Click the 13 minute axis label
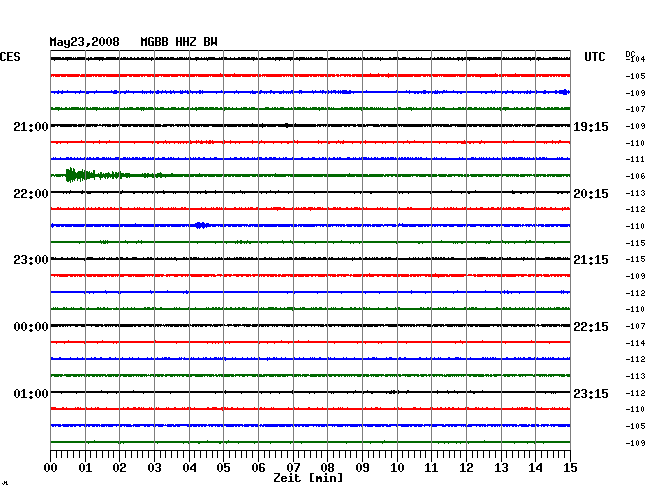 [x=501, y=468]
